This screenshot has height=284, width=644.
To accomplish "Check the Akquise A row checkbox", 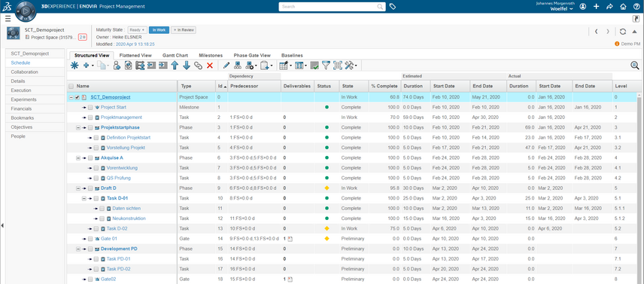I will [90, 158].
